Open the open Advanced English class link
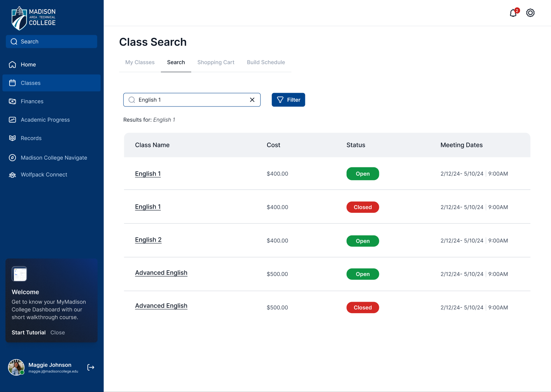The image size is (551, 392). (x=161, y=273)
